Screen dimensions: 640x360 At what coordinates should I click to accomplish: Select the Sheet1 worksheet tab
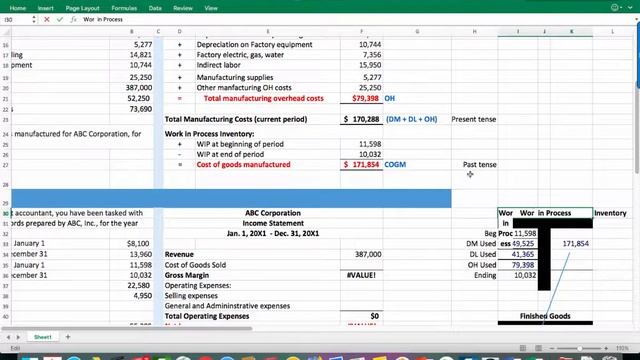click(42, 337)
